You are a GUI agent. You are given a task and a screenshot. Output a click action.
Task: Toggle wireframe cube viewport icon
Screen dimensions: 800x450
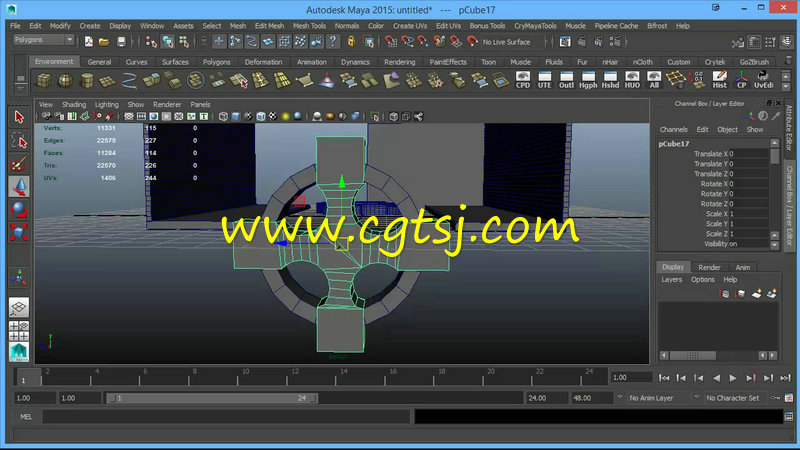coord(223,116)
